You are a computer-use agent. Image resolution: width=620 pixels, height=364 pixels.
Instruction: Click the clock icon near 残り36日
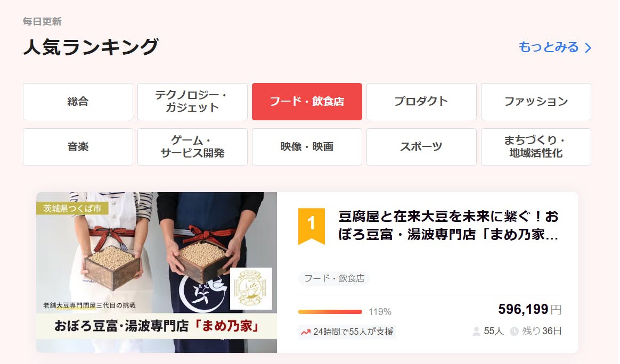click(514, 331)
